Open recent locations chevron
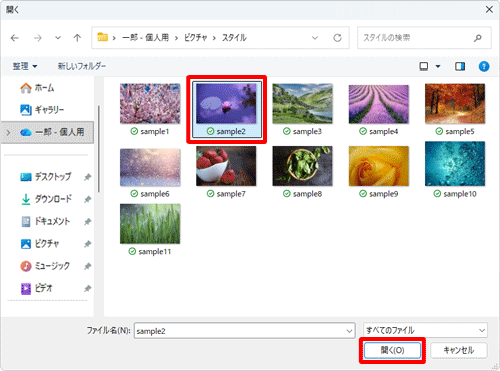500x371 pixels. pyautogui.click(x=58, y=38)
